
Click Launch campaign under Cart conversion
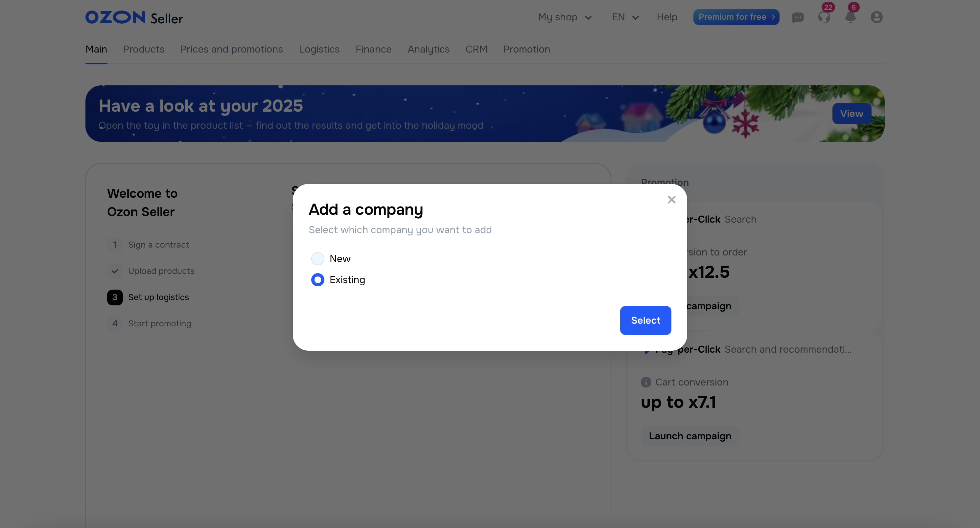click(x=690, y=436)
